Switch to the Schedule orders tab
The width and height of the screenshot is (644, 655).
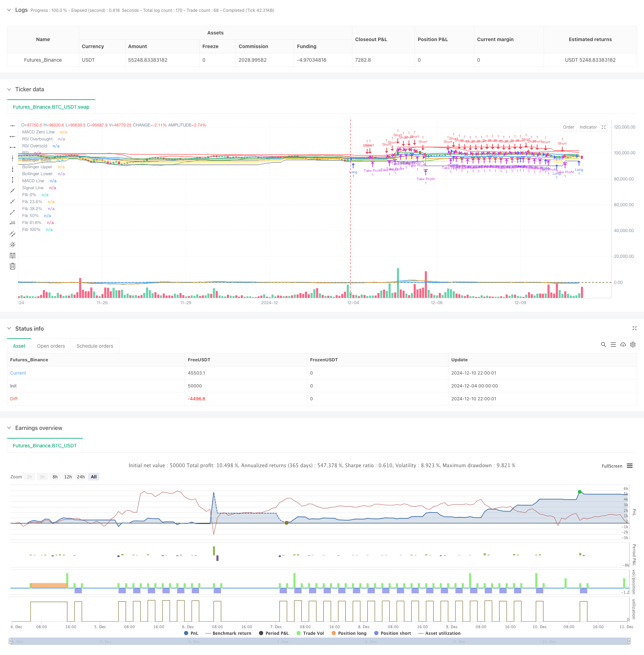point(95,346)
